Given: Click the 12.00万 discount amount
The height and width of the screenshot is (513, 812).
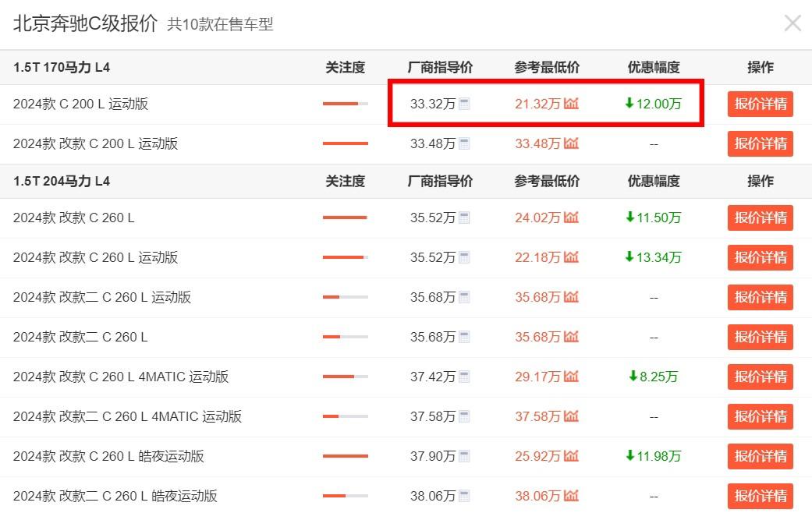Looking at the screenshot, I should click(x=654, y=104).
